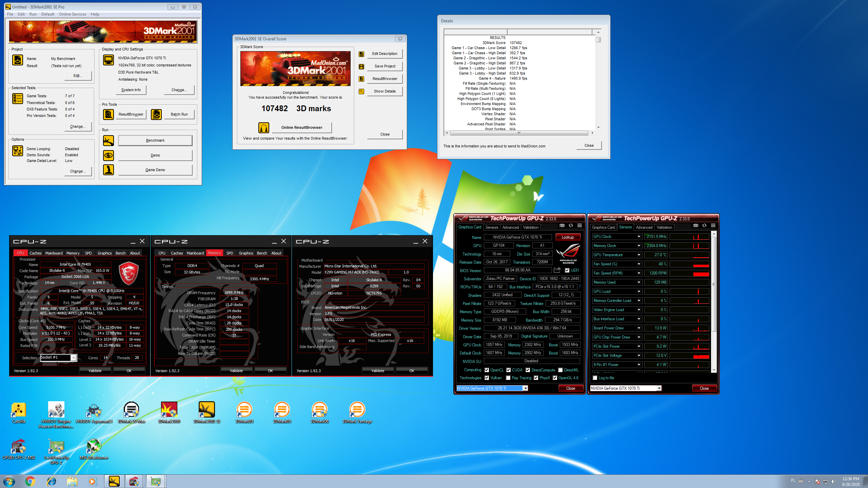Click Details list vertical scrollbar thumb
The width and height of the screenshot is (868, 488).
click(598, 40)
